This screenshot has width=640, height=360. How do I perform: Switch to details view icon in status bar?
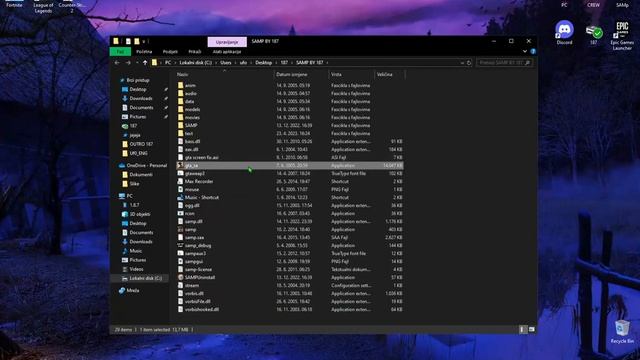(523, 329)
